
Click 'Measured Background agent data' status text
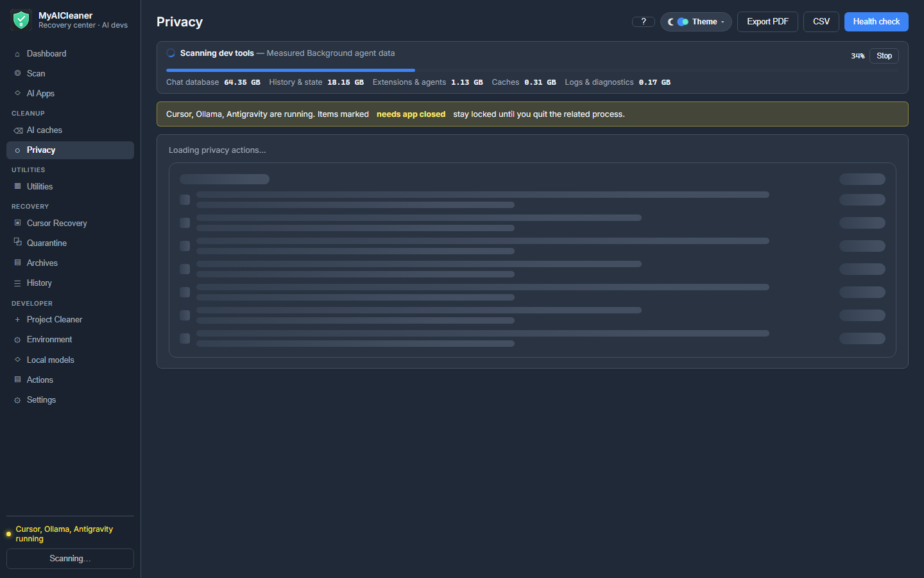point(330,53)
